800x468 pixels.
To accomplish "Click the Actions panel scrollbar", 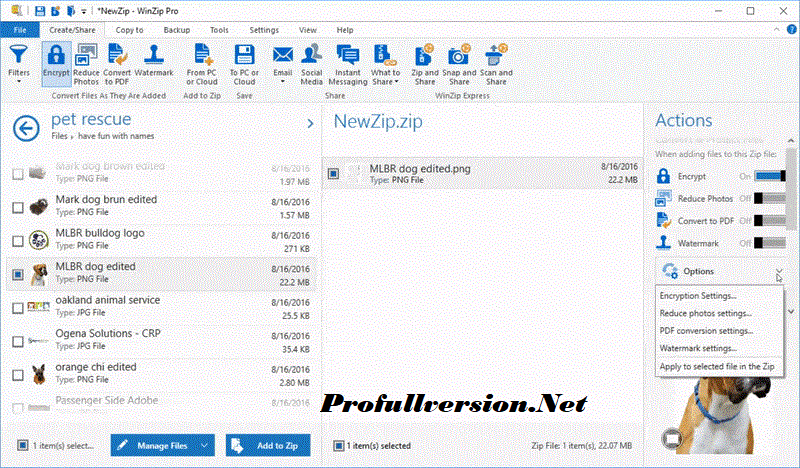I will point(791,189).
